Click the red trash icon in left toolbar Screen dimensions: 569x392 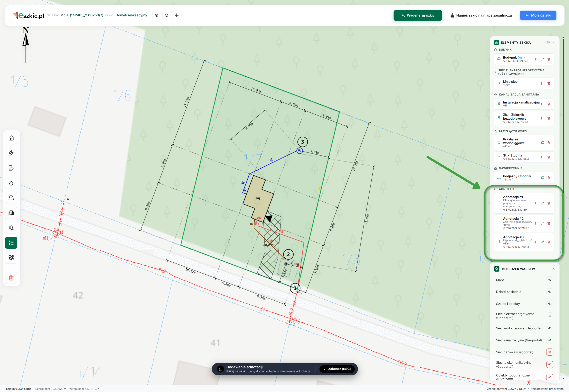coord(11,278)
